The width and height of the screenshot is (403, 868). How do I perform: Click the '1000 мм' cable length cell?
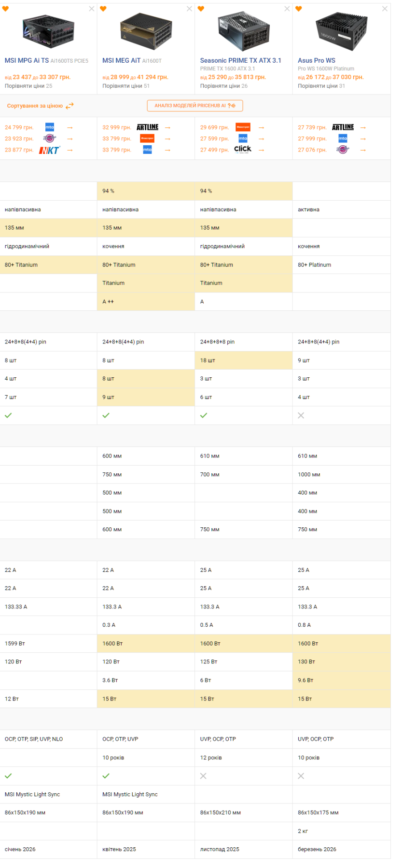[x=342, y=475]
